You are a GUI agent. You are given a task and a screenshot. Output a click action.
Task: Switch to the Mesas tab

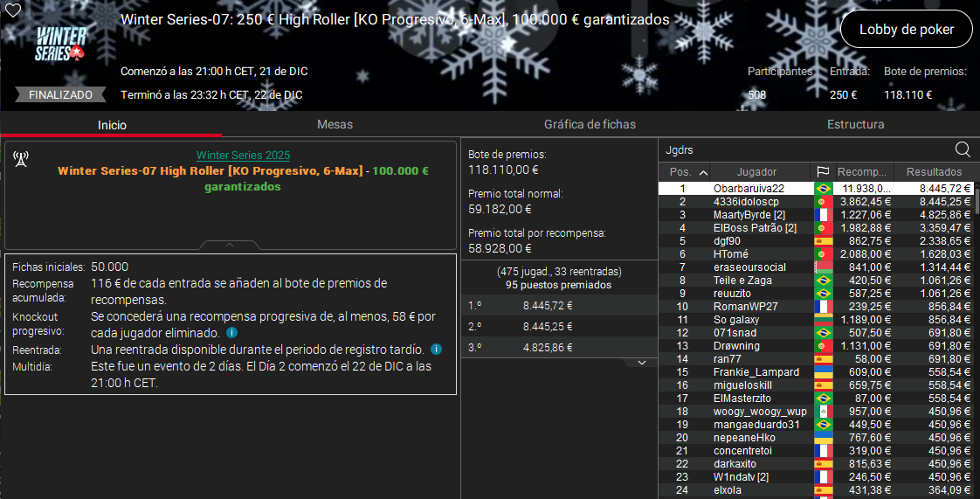point(335,125)
